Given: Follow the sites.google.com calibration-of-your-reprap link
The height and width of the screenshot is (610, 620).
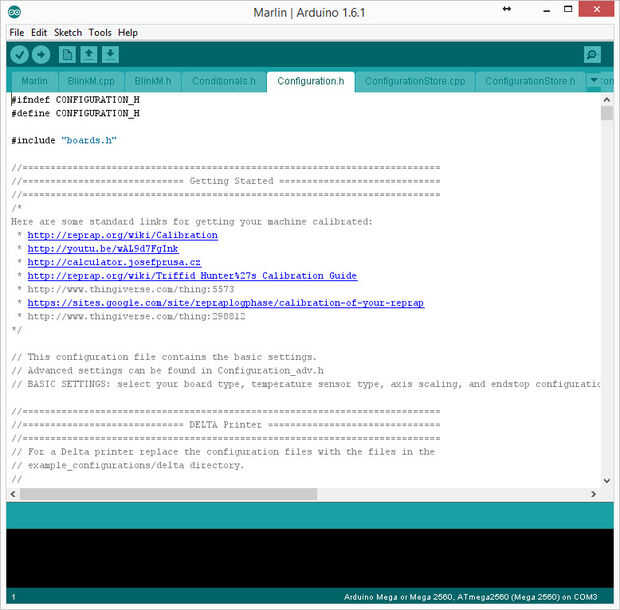Looking at the screenshot, I should (x=226, y=303).
